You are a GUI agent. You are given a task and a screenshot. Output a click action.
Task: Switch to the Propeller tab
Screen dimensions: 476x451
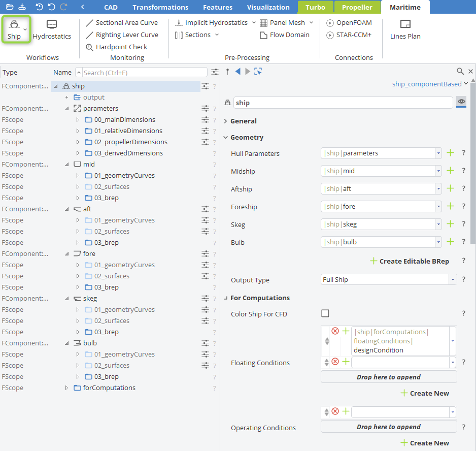(357, 7)
